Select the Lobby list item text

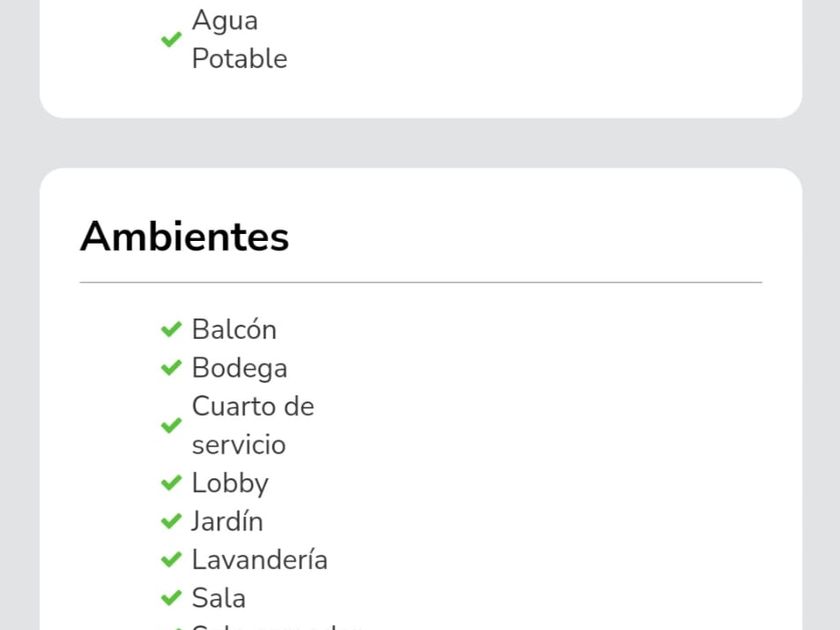(230, 483)
